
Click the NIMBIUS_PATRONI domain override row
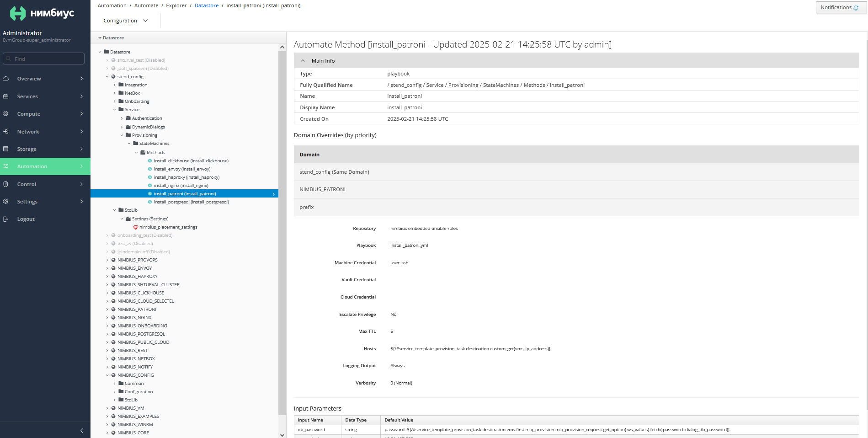point(576,189)
